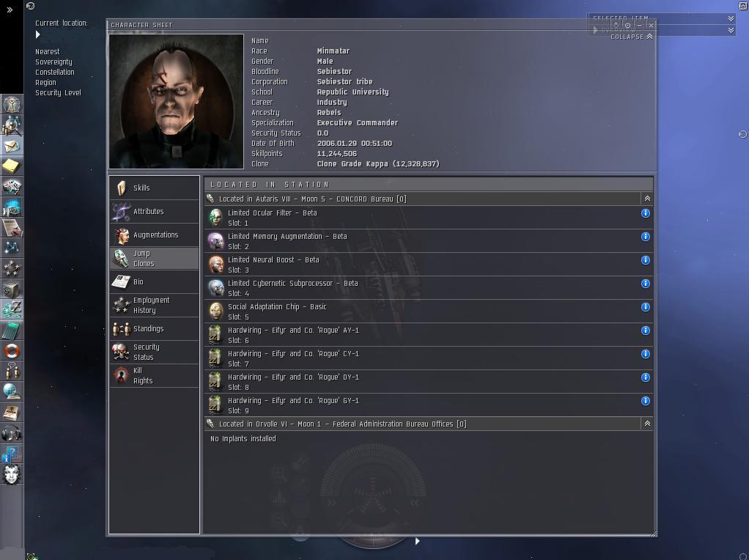Click the 'No implants installed' text

click(x=243, y=438)
